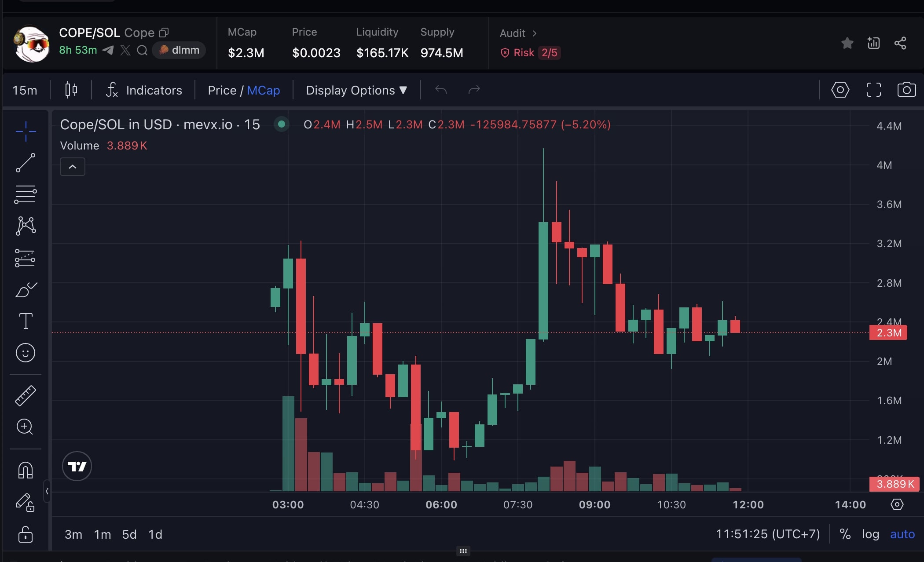The height and width of the screenshot is (562, 924).
Task: Expand the Display Options dropdown
Action: pyautogui.click(x=356, y=90)
